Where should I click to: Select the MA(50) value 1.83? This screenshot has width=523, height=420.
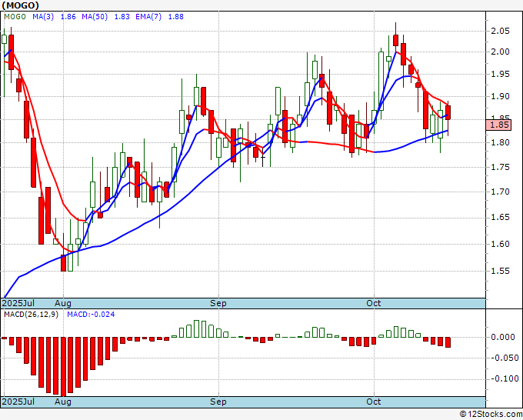[x=122, y=17]
